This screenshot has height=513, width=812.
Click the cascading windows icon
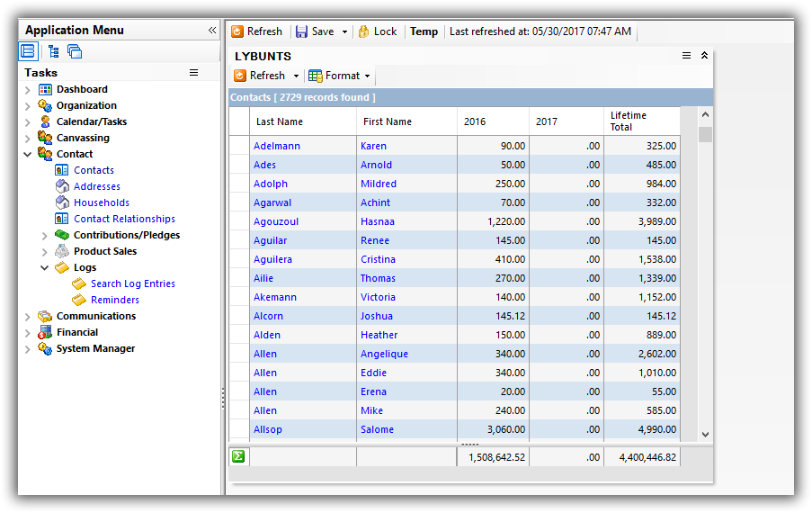coord(75,51)
